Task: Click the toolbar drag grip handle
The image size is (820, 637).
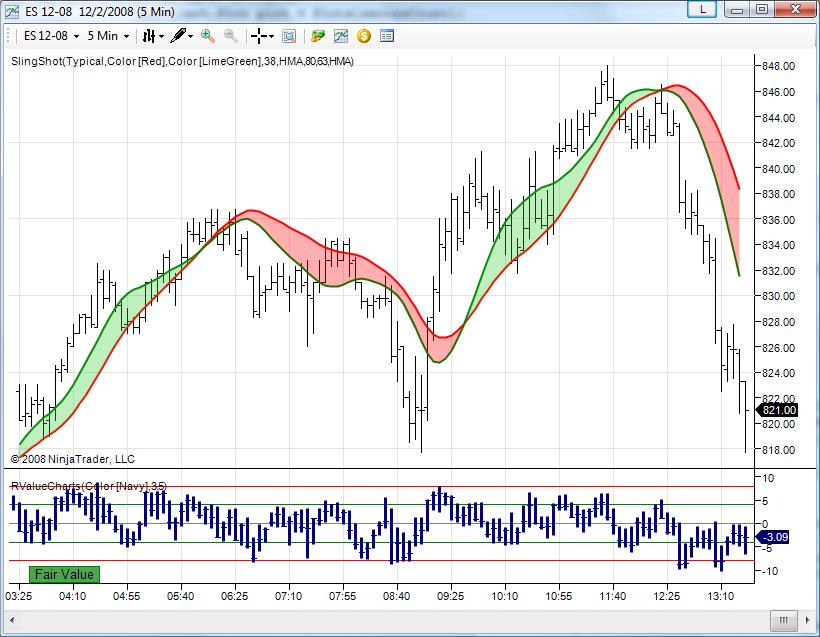Action: coord(8,36)
